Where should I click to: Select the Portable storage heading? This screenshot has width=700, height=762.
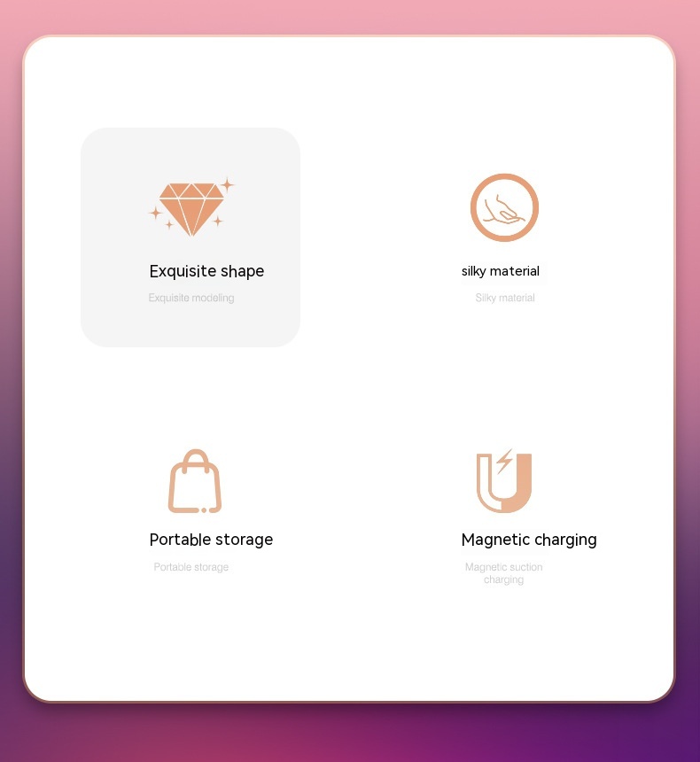pyautogui.click(x=211, y=540)
